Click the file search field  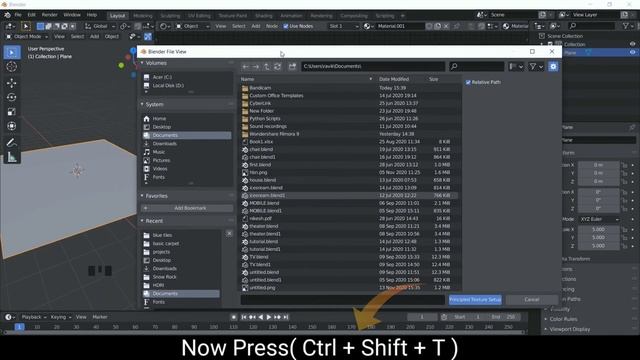[x=477, y=67]
